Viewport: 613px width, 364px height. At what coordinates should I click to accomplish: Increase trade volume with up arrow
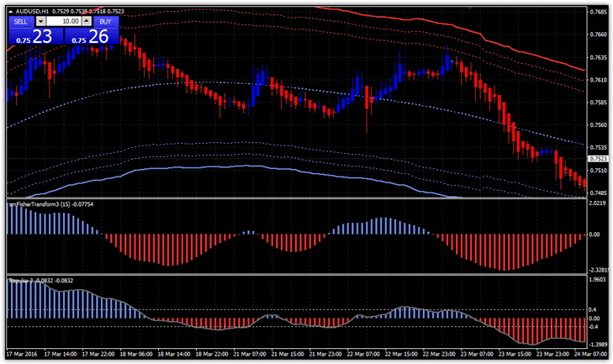coord(85,21)
